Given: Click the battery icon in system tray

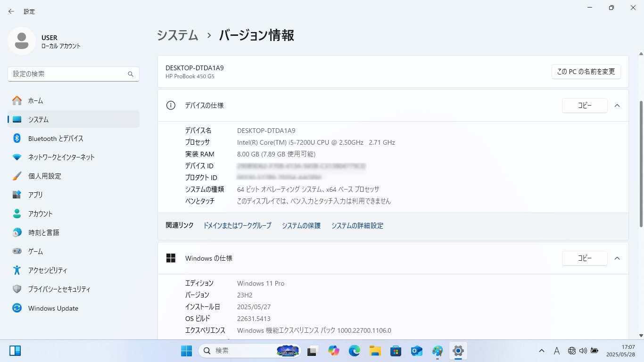Looking at the screenshot, I should point(594,351).
